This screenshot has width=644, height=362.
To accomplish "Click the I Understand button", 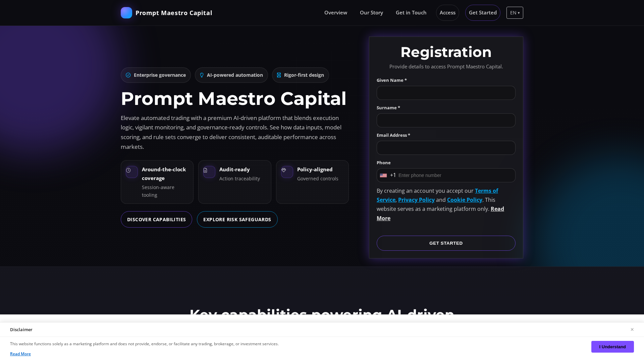I will click(x=612, y=347).
